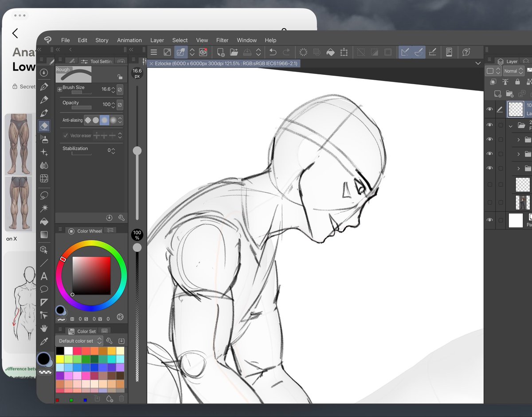
Task: Toggle brush size lock padlock icon
Action: coord(120,77)
